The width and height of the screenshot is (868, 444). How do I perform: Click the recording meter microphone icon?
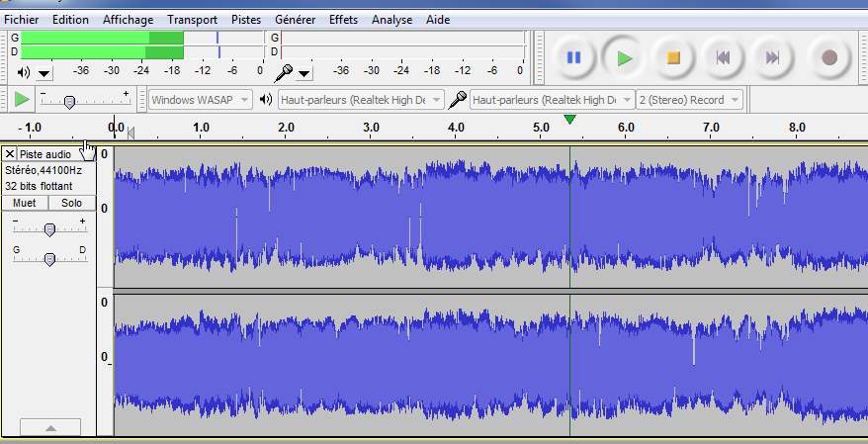(x=284, y=72)
